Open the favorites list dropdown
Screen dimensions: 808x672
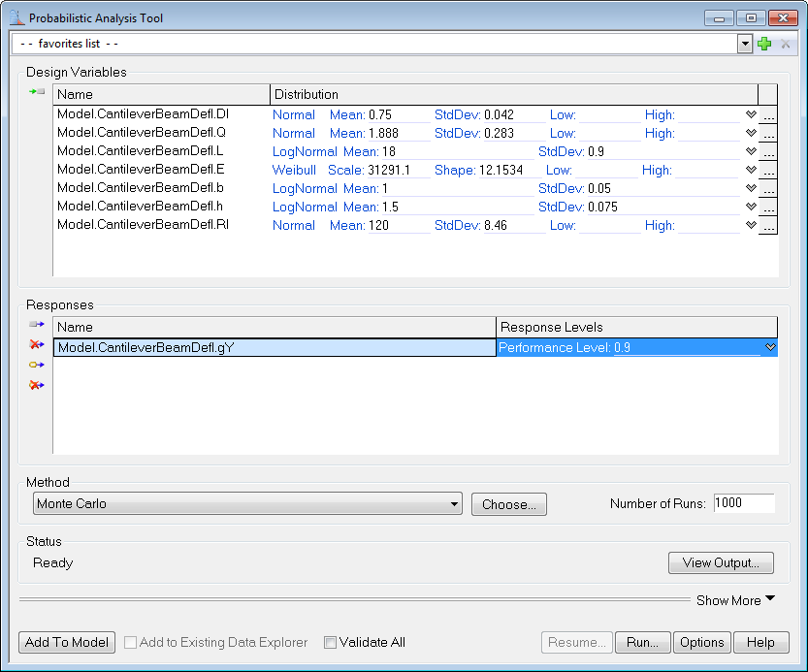pyautogui.click(x=745, y=44)
